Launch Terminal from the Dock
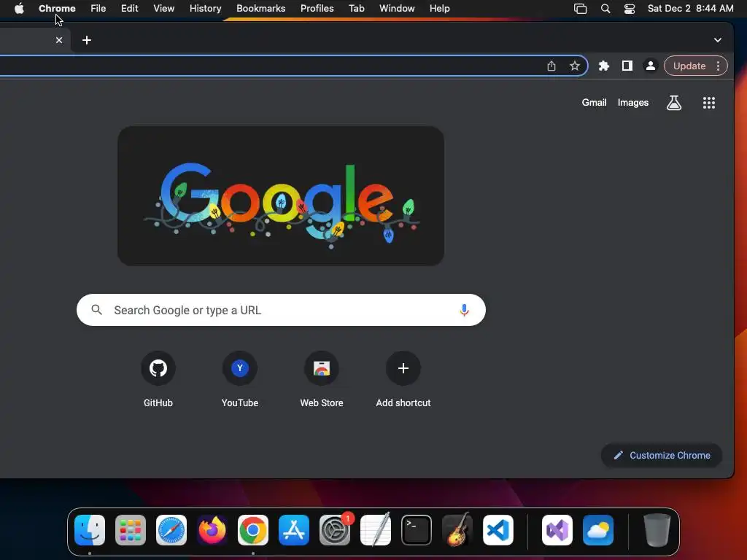The height and width of the screenshot is (560, 747). coord(417,530)
